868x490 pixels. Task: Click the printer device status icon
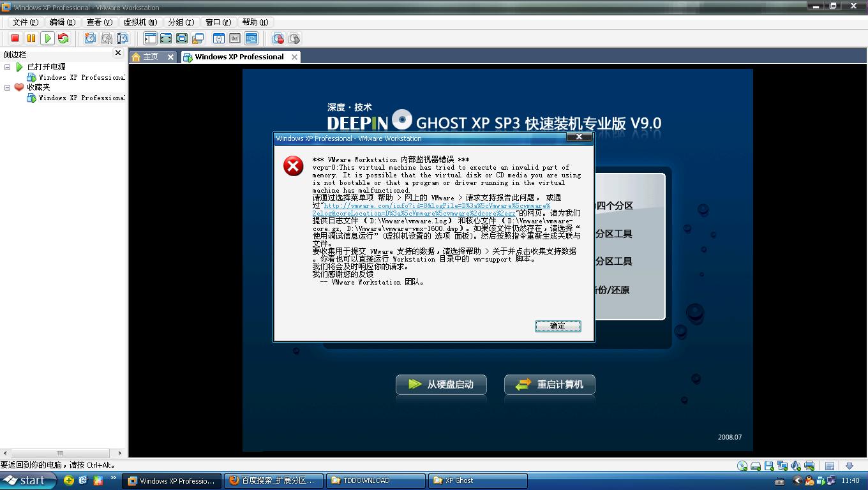point(809,466)
